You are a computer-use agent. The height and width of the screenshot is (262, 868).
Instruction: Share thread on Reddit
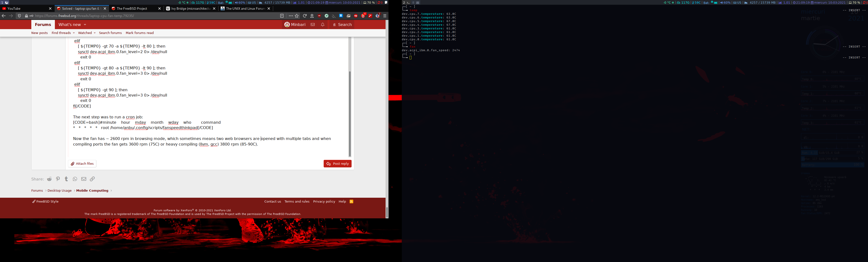click(50, 179)
